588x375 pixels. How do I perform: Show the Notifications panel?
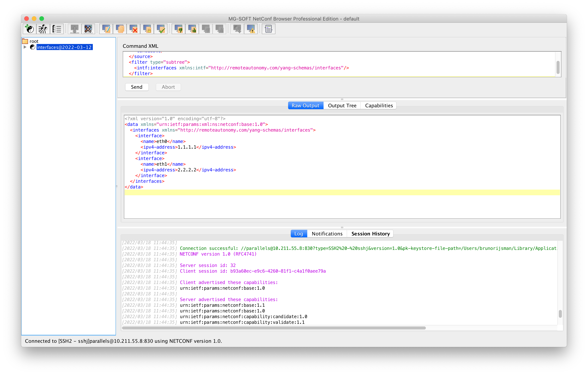(x=327, y=233)
